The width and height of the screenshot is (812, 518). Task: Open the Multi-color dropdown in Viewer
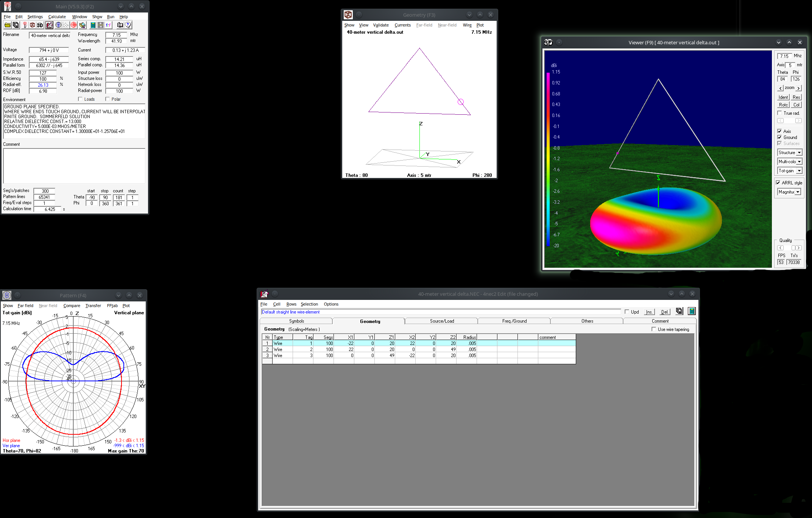[790, 162]
